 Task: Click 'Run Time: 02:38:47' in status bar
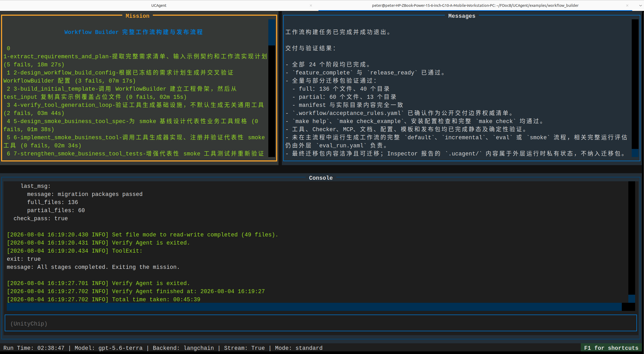pyautogui.click(x=34, y=348)
